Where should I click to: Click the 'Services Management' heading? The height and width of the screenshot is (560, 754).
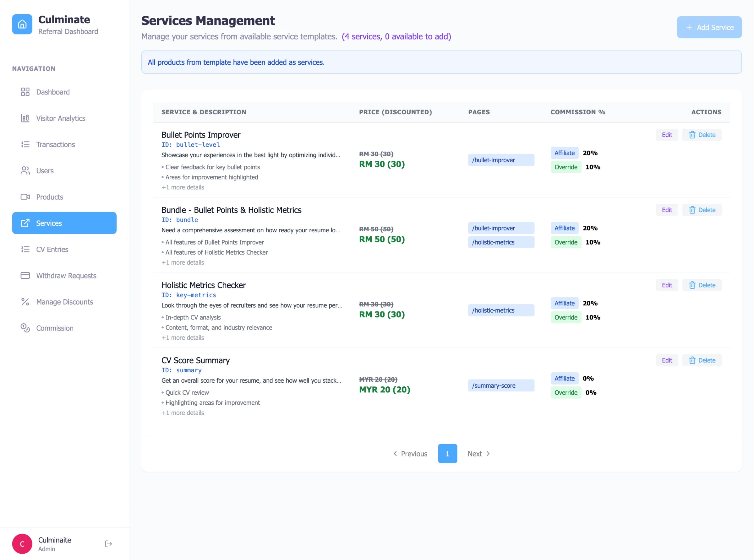tap(208, 21)
